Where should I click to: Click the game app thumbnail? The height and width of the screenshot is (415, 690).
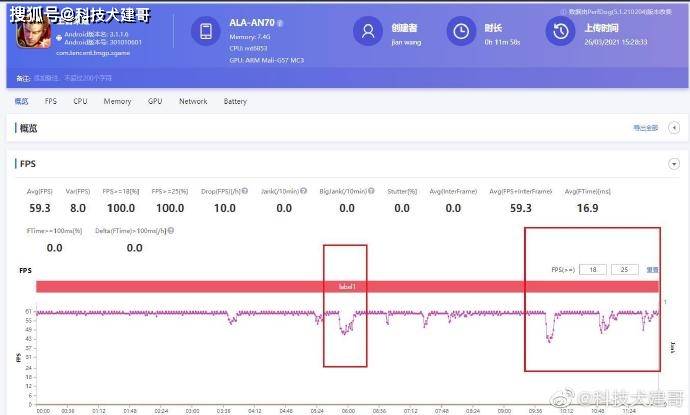(x=33, y=34)
